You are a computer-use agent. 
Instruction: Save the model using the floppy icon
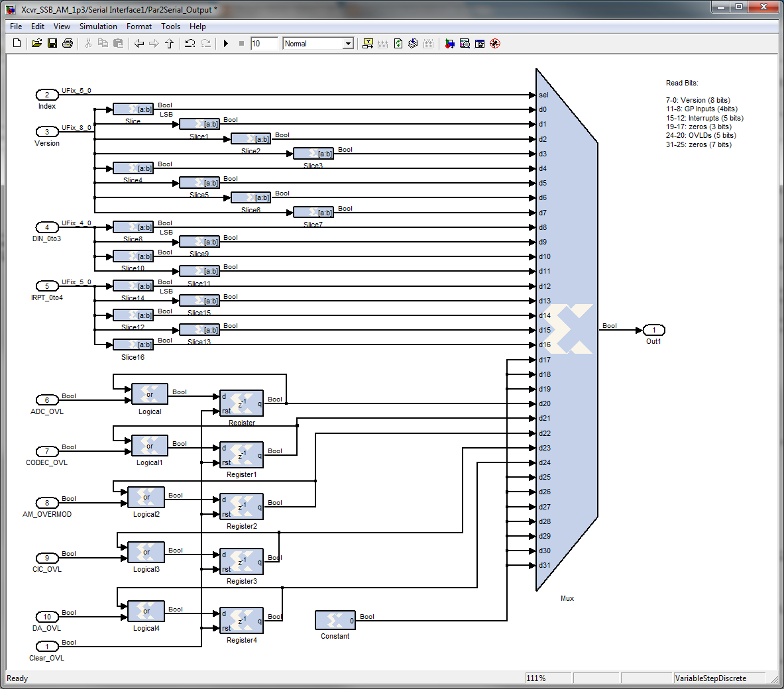52,44
